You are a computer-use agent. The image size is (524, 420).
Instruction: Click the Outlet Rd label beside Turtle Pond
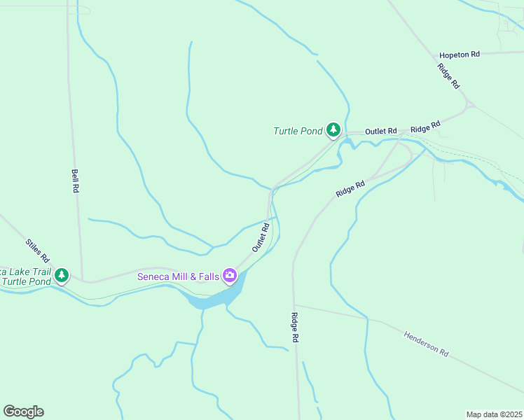380,131
